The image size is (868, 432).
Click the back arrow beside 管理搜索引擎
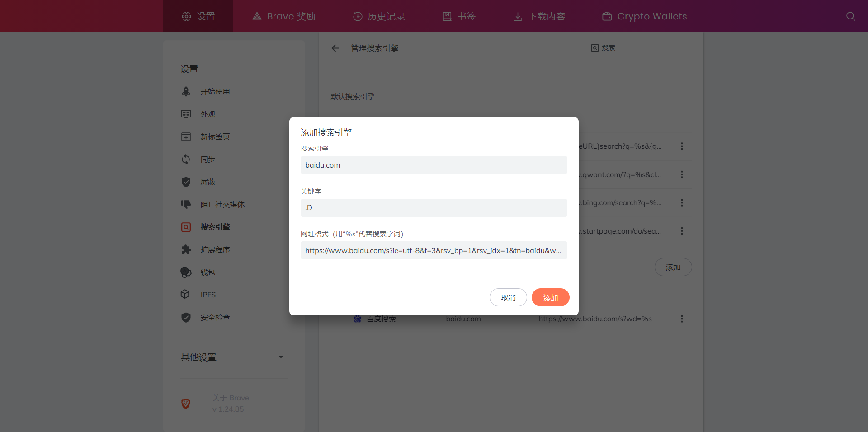coord(335,48)
